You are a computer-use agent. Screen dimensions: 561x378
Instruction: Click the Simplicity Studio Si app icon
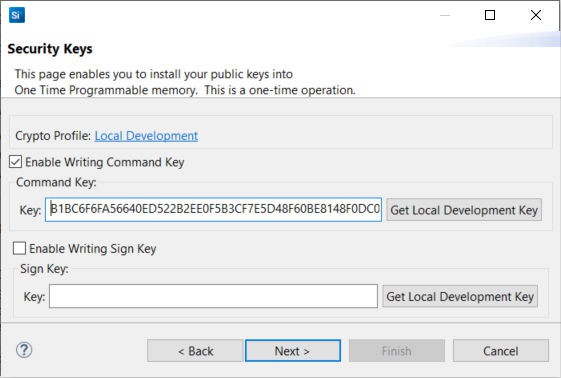17,15
